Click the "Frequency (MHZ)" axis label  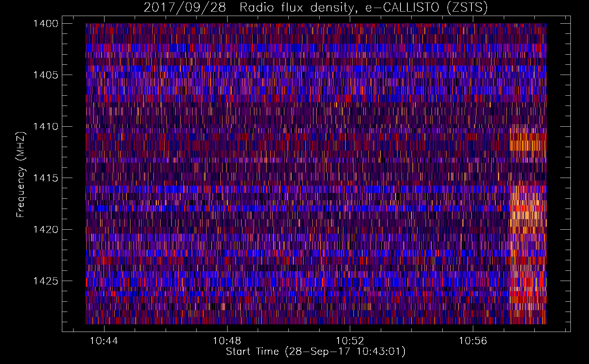(21, 175)
